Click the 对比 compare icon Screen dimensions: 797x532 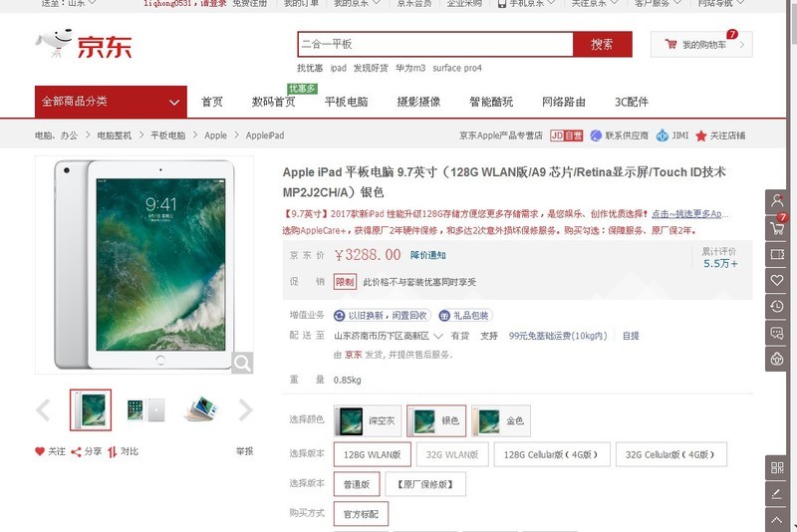112,451
